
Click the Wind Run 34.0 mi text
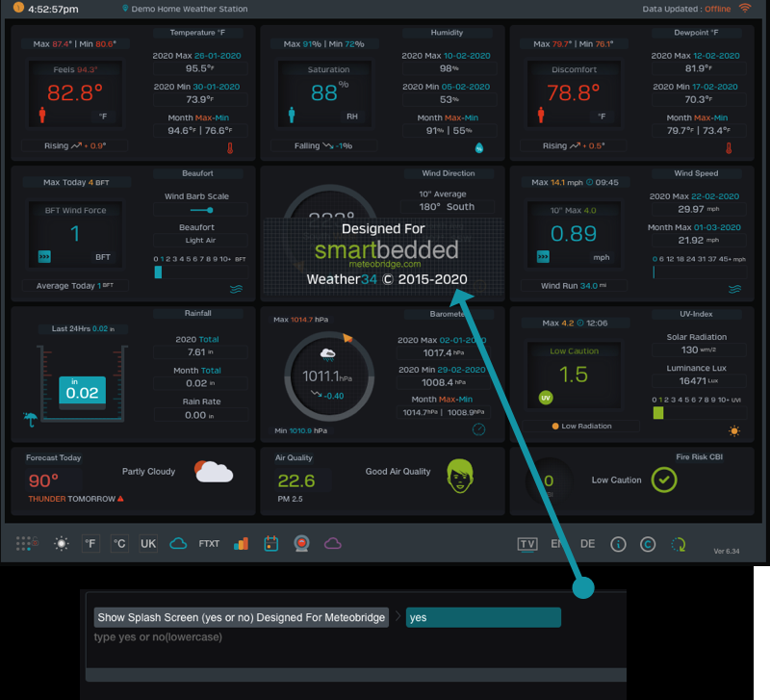tap(574, 285)
